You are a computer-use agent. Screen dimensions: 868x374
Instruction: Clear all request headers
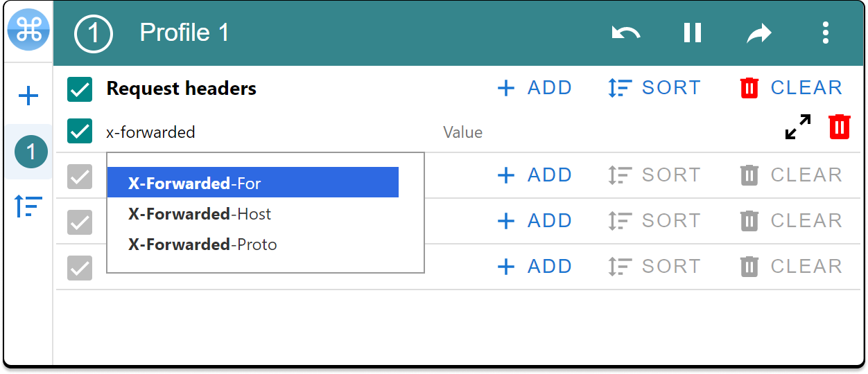[x=791, y=88]
